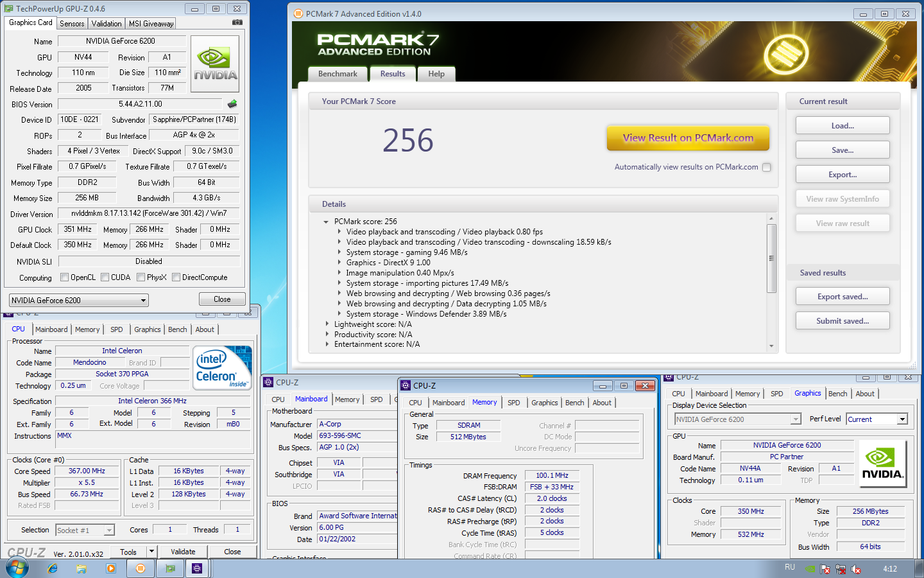The width and height of the screenshot is (924, 578).
Task: Open Bench tab in CPU-Z Graphics window
Action: (x=838, y=394)
